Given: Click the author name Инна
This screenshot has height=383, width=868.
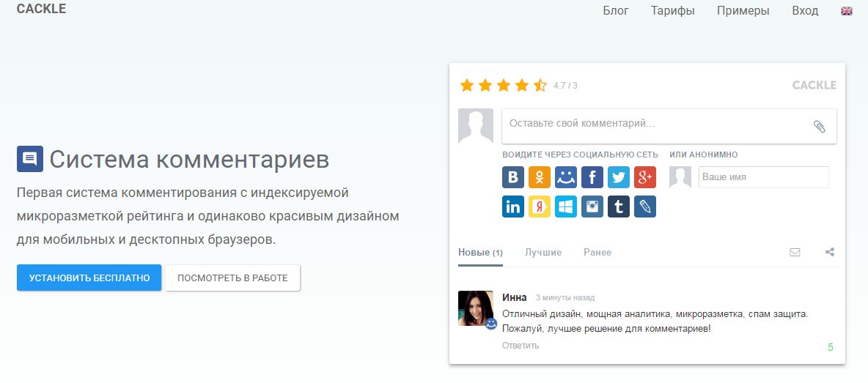Looking at the screenshot, I should 514,297.
